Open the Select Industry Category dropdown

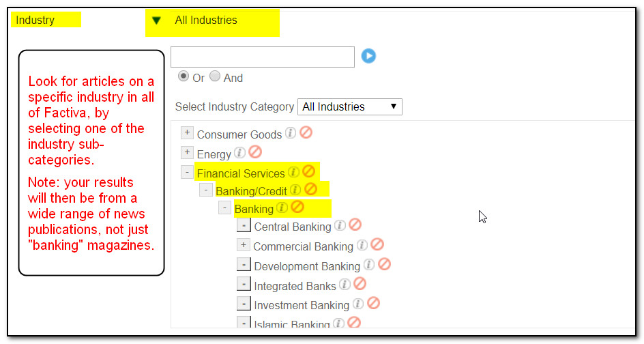click(x=350, y=107)
